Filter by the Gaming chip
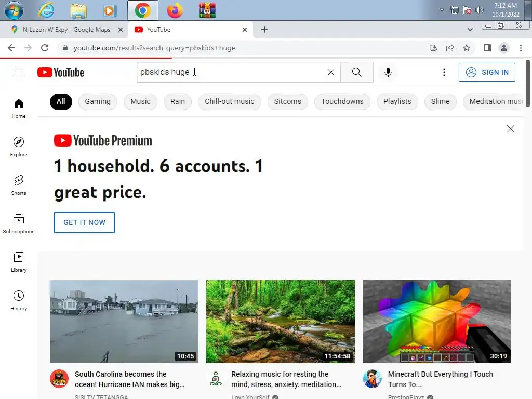532x399 pixels. click(98, 101)
